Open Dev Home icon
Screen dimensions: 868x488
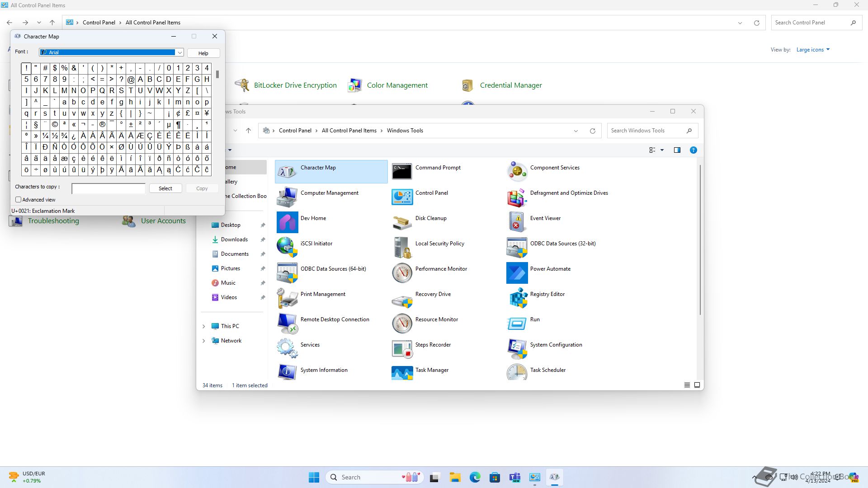tap(287, 222)
